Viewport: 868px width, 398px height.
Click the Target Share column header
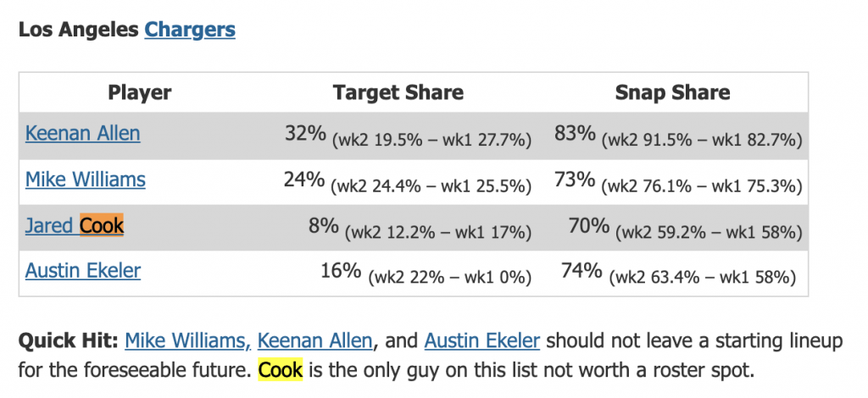[398, 92]
